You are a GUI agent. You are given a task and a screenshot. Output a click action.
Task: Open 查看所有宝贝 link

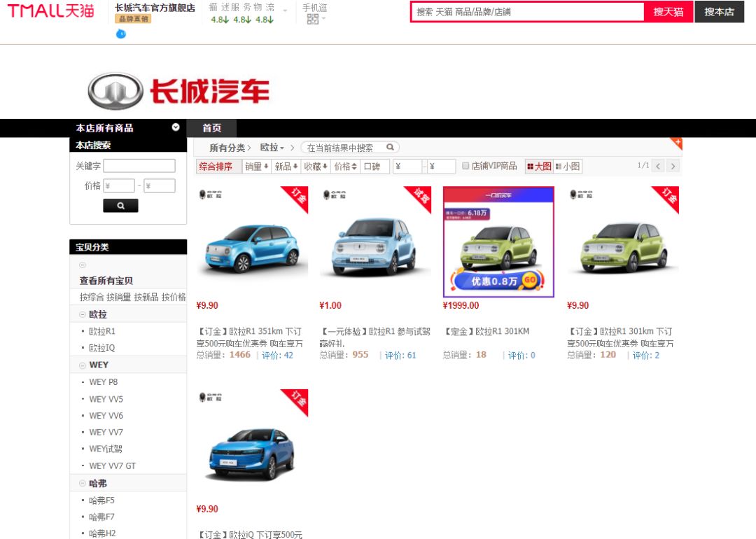tap(106, 281)
